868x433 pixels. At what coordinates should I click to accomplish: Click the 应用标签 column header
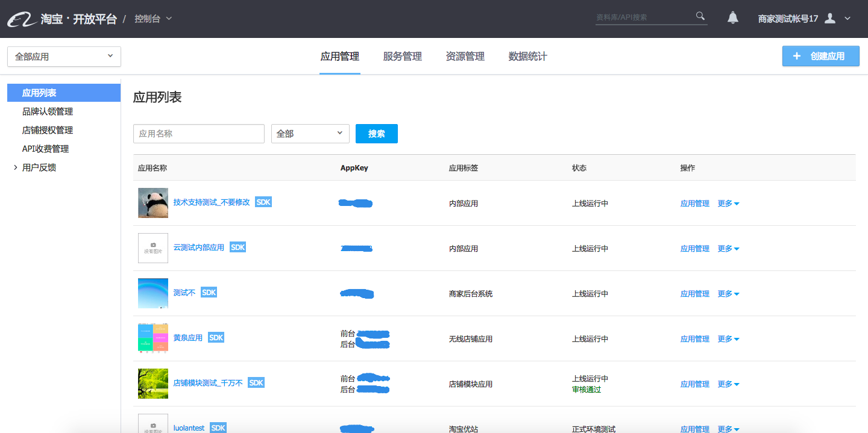click(x=464, y=168)
